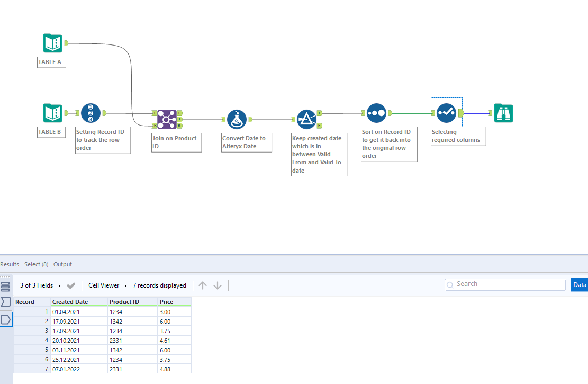588x384 pixels.
Task: Show metadata view via top sidebar icon
Action: click(x=5, y=286)
